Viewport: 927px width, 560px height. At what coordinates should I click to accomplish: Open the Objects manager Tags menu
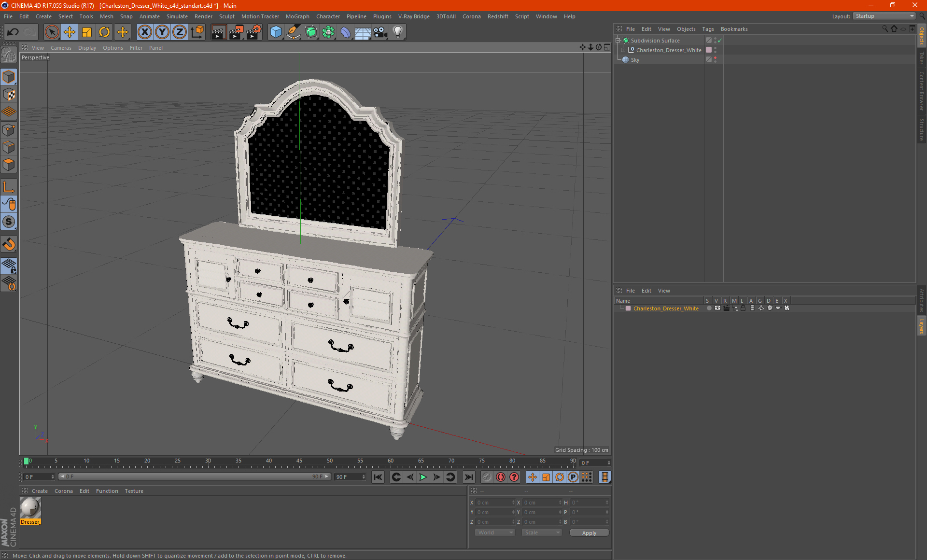[x=708, y=29]
